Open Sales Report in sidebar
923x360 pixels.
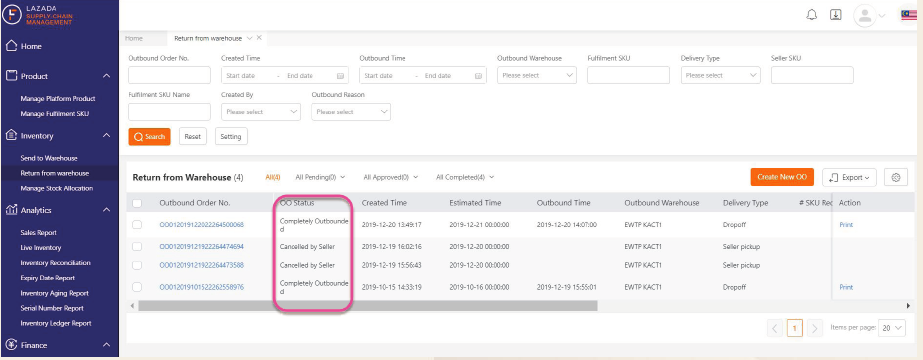38,233
